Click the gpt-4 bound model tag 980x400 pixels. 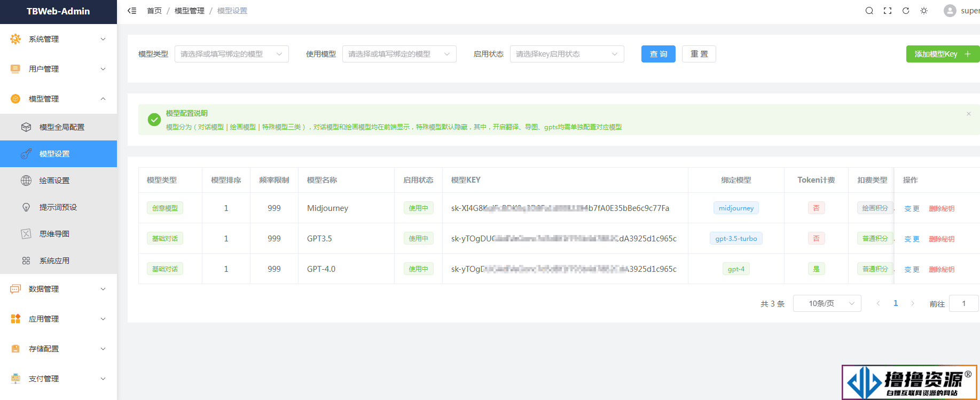coord(736,269)
